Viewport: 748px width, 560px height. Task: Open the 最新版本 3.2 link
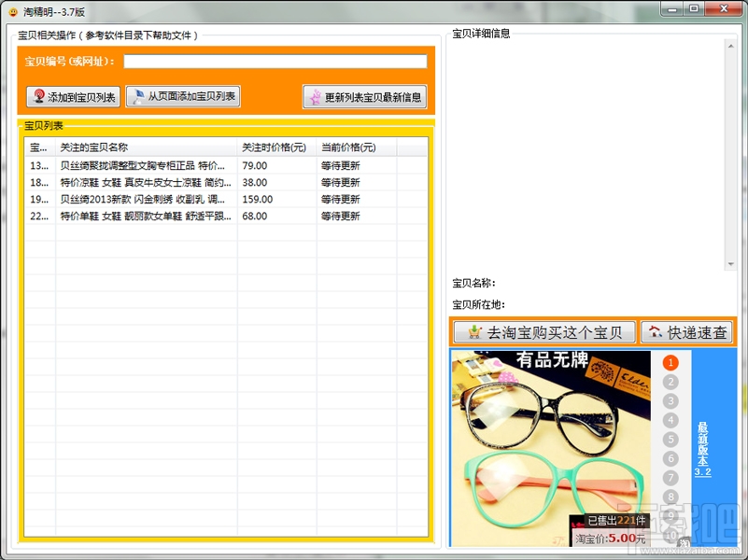point(702,450)
